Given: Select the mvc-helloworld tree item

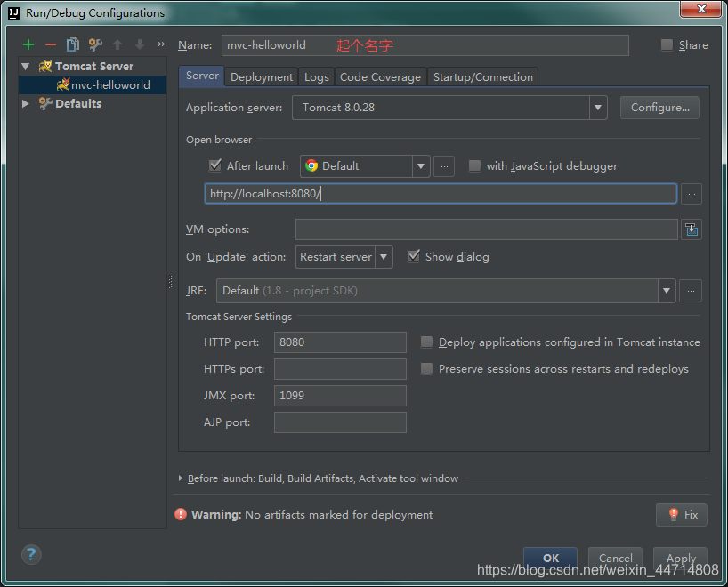Looking at the screenshot, I should (93, 84).
